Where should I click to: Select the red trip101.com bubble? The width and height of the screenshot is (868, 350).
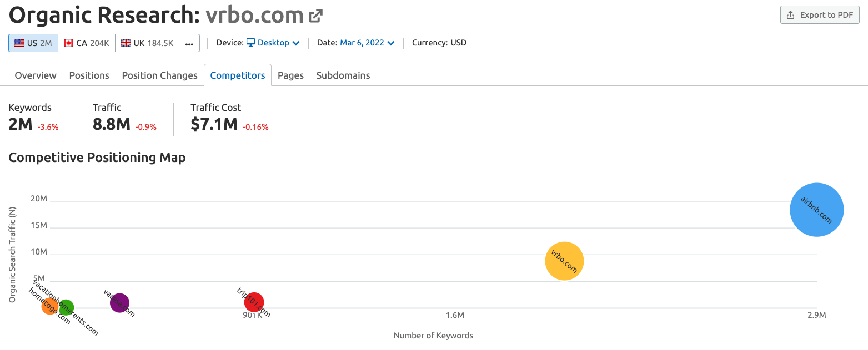point(254,302)
